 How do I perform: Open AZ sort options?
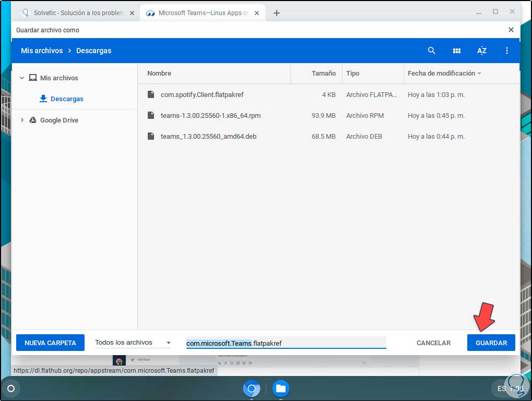(482, 51)
